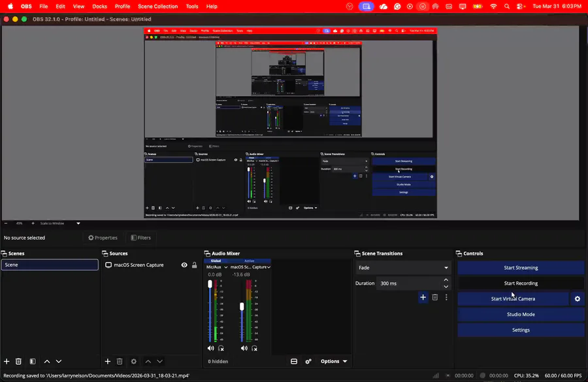The width and height of the screenshot is (588, 382).
Task: Open the Tools menu
Action: (192, 7)
